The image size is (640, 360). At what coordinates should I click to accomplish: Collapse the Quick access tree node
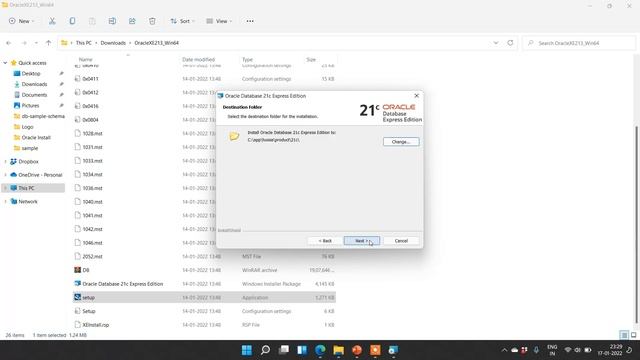[5, 63]
